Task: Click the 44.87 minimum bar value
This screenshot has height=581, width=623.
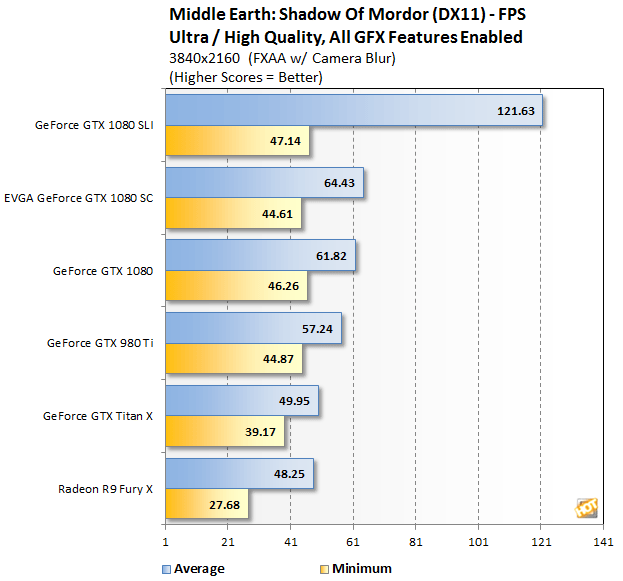Action: coord(278,359)
